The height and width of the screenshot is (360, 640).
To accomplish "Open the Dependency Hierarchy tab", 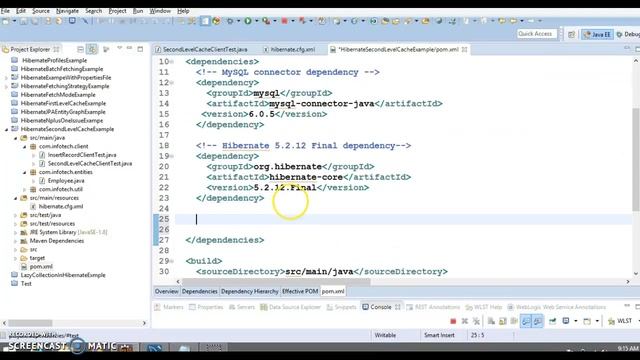I will 249,291.
